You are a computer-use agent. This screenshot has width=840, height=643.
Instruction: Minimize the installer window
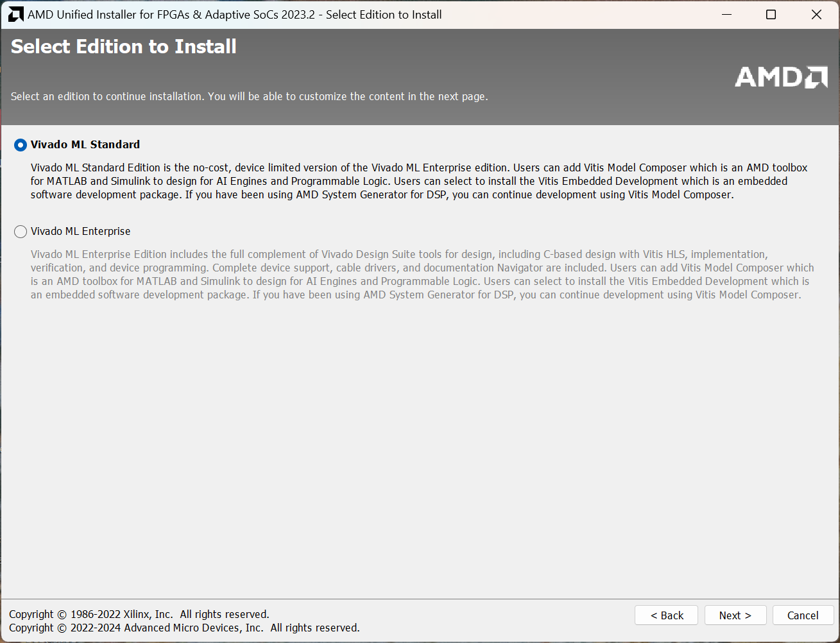click(726, 15)
